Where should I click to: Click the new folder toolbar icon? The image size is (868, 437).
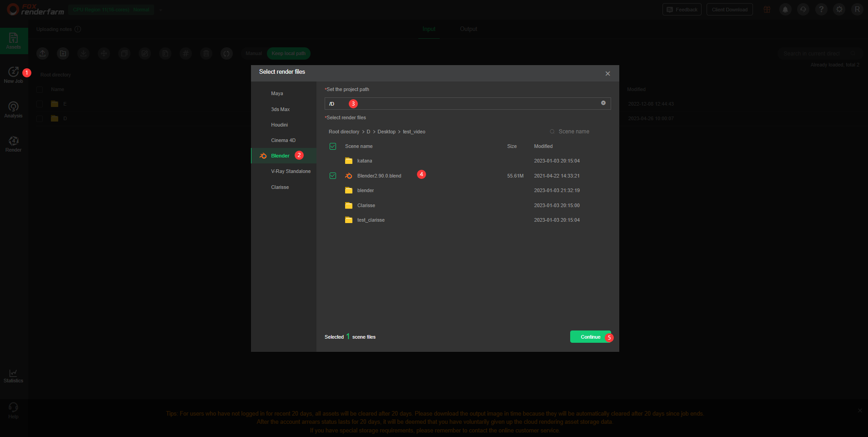[63, 53]
